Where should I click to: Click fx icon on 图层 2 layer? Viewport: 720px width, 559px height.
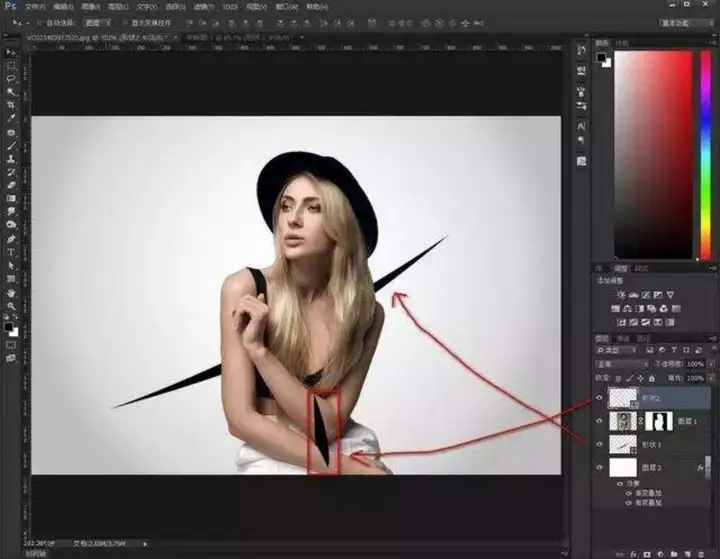tap(700, 468)
